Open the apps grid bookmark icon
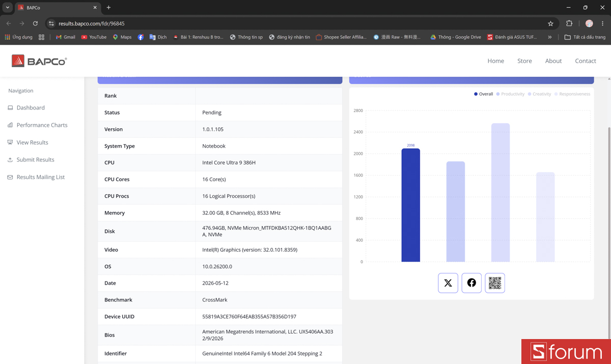The image size is (611, 364). [41, 37]
